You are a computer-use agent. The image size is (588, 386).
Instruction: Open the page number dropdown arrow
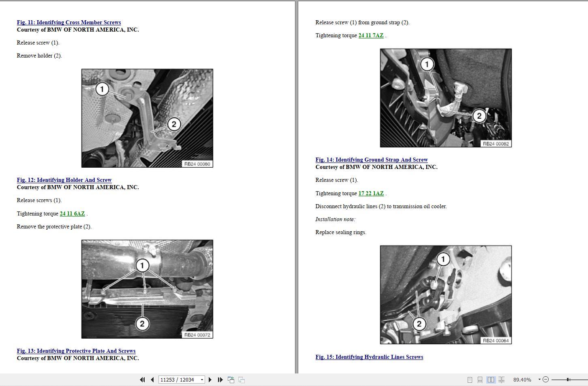[x=202, y=380]
